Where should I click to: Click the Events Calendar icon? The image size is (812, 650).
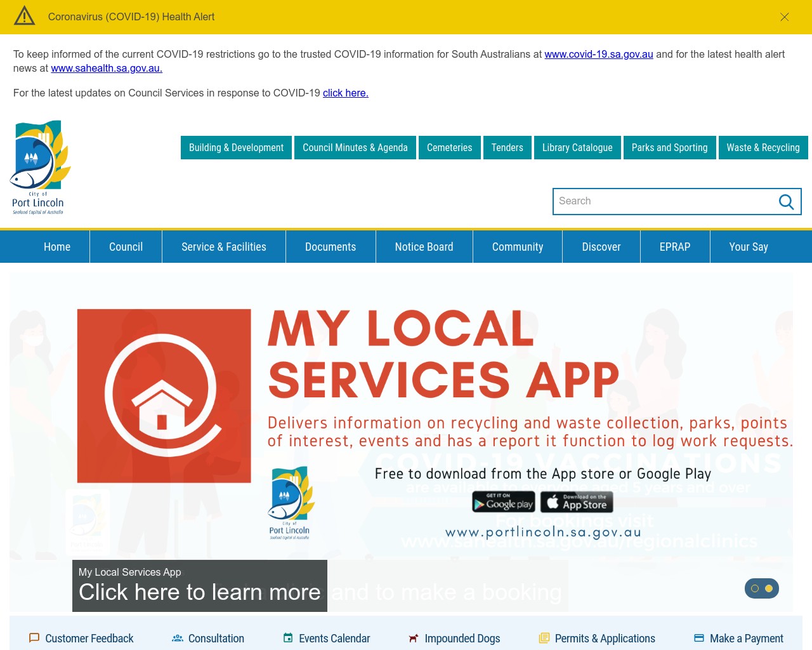(288, 638)
